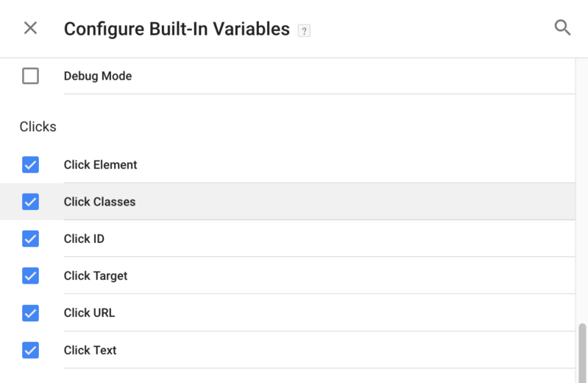Click the highlighted Click Classes label

[x=100, y=202]
